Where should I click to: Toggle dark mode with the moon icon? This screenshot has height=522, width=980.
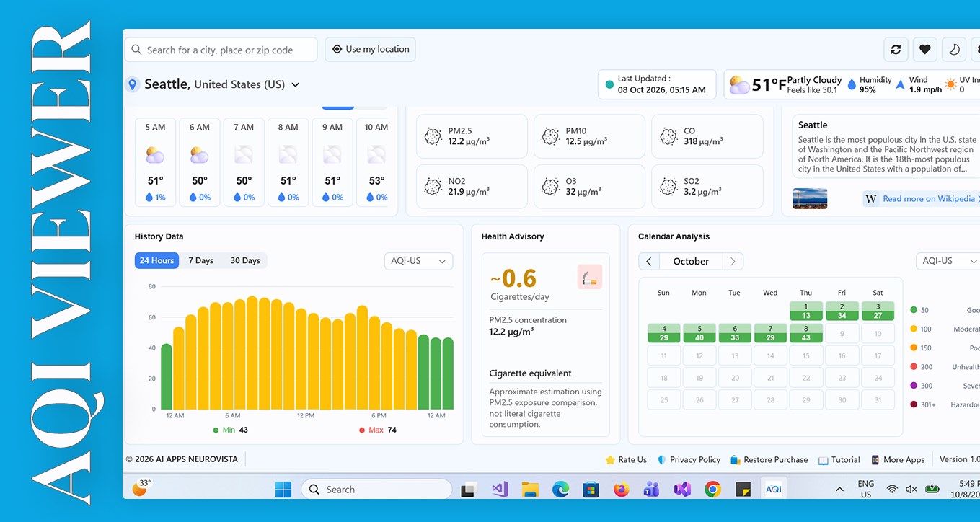(954, 50)
